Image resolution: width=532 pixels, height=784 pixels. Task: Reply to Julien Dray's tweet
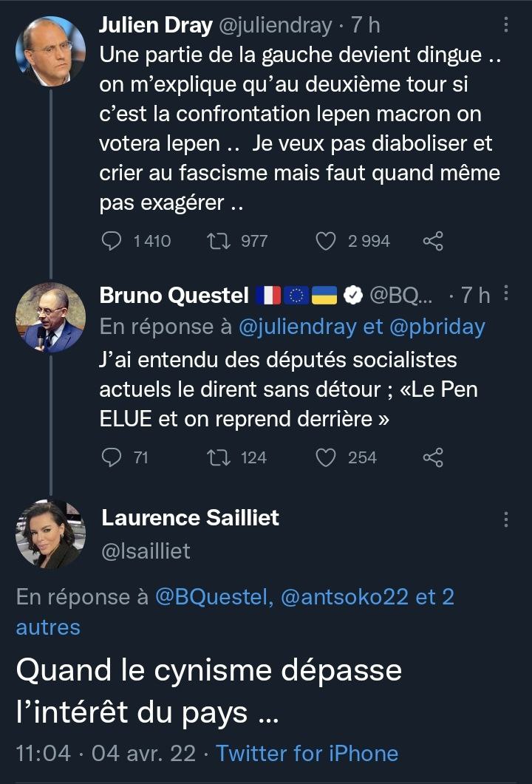click(x=112, y=241)
